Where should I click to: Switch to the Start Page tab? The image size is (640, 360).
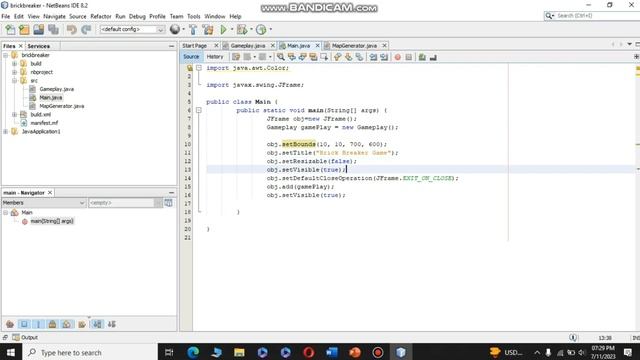[x=195, y=46]
